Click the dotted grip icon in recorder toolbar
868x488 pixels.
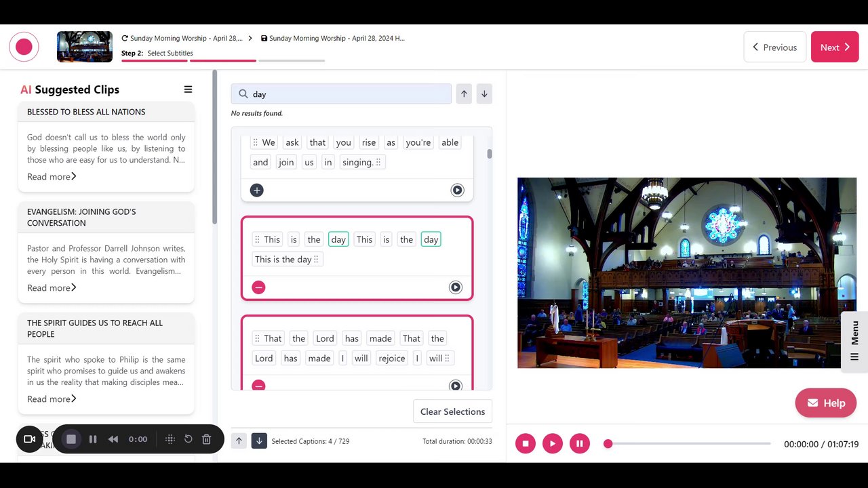point(170,439)
